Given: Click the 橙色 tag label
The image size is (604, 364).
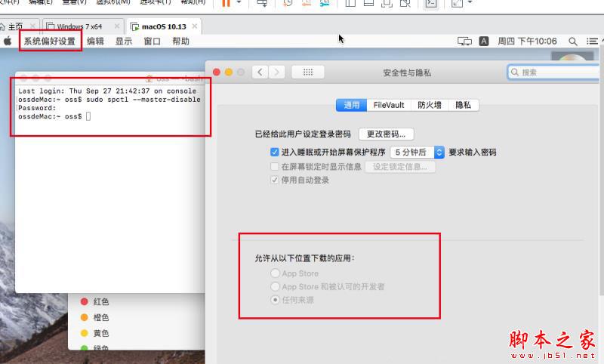Looking at the screenshot, I should tap(101, 317).
